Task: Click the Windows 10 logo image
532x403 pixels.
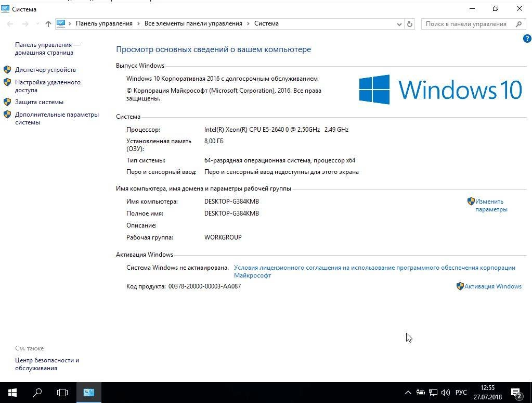Action: pyautogui.click(x=440, y=90)
